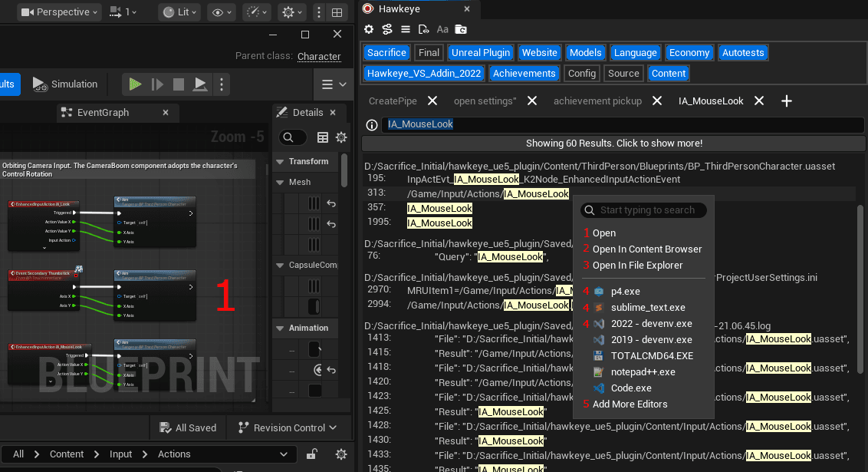Click the IA_MouseLook search input field
The width and height of the screenshot is (868, 472).
[537, 124]
